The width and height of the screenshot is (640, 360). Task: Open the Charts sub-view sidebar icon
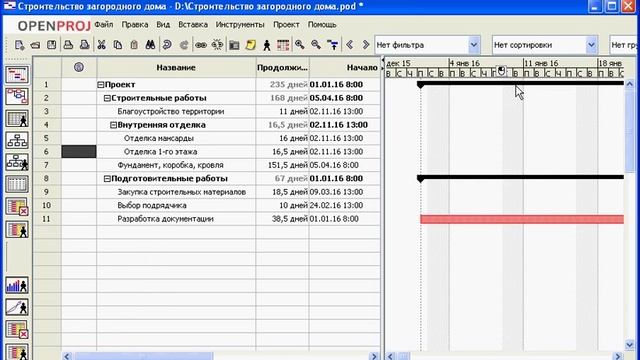coord(17,307)
